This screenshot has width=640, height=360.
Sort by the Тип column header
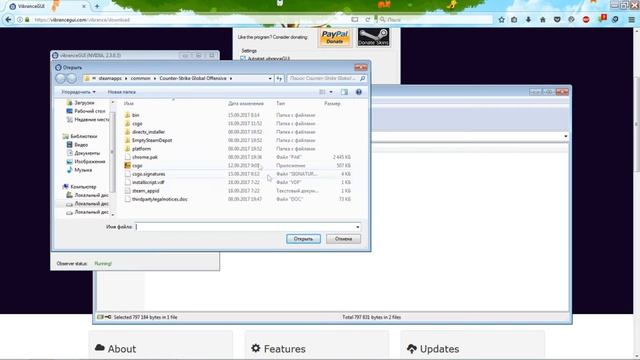[x=280, y=104]
